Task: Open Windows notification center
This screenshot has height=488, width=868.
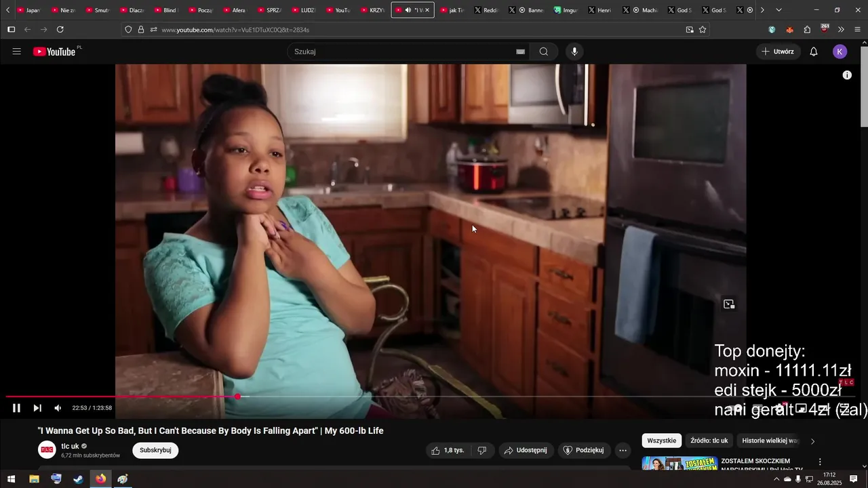Action: pyautogui.click(x=854, y=479)
